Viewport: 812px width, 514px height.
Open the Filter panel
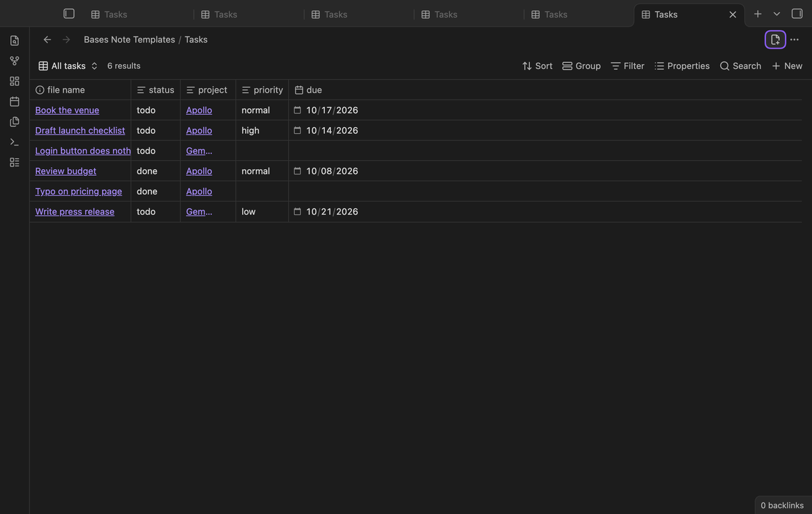click(627, 66)
